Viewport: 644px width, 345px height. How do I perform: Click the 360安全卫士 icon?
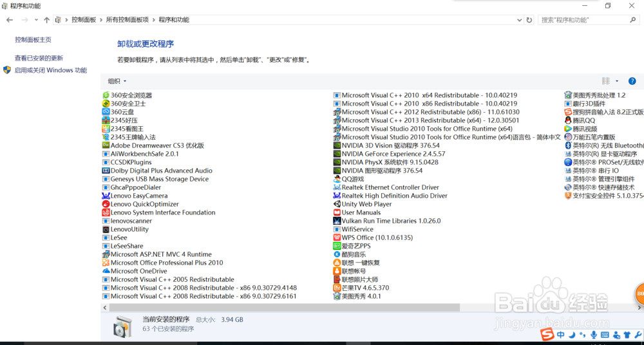(106, 104)
